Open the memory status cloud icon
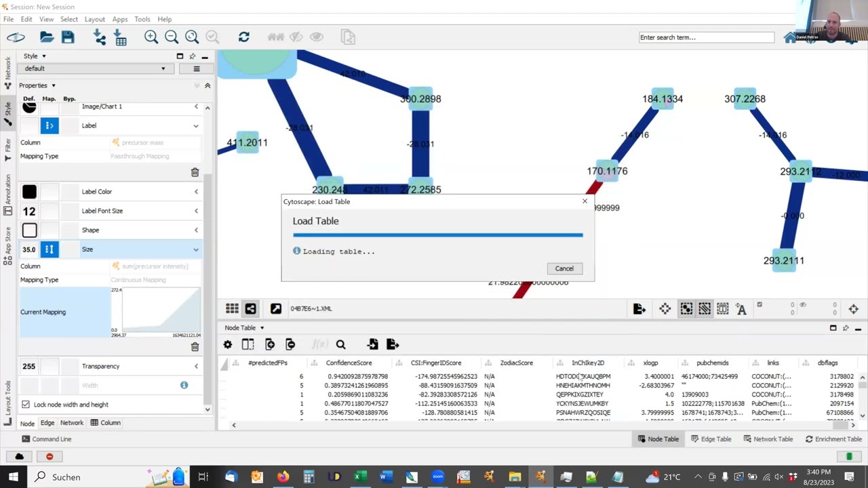868x488 pixels. pos(19,457)
